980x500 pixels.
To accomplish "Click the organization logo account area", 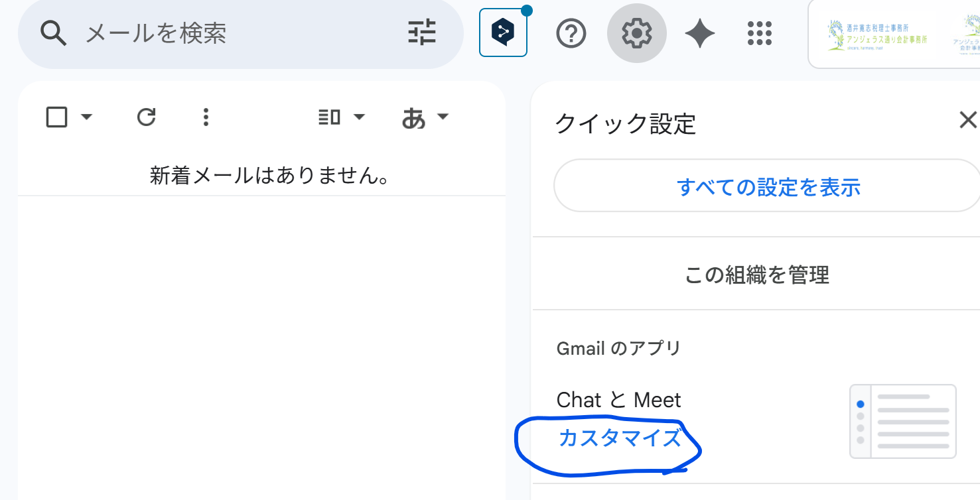I will 894,34.
